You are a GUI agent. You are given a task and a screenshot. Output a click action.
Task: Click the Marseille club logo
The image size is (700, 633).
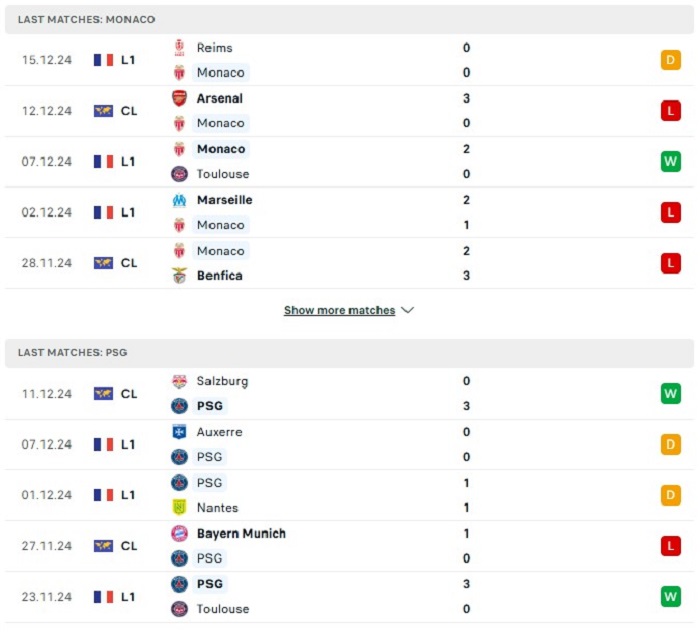179,200
